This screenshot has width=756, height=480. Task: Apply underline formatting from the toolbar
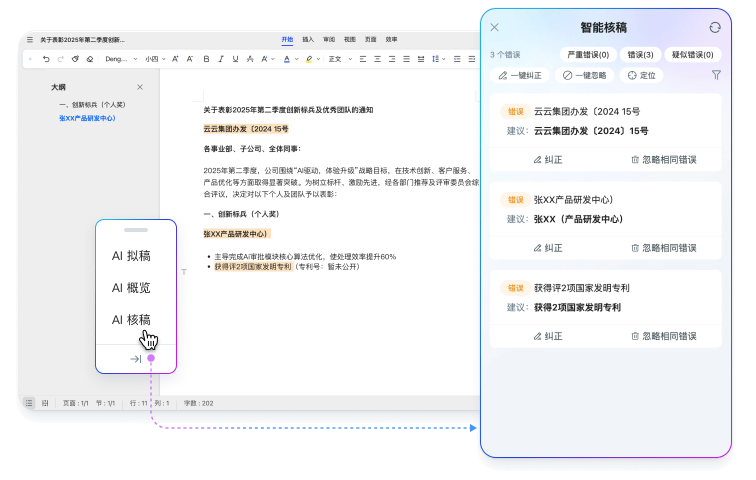point(234,59)
